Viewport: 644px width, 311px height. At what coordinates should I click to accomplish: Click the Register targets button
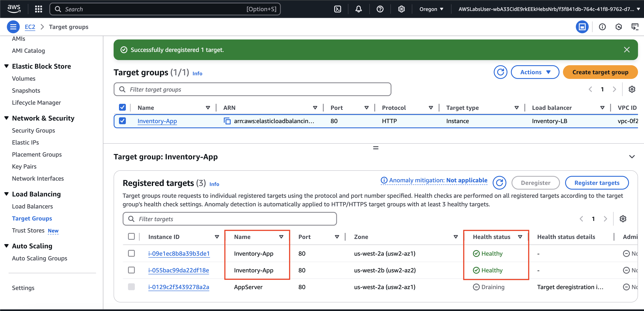tap(596, 183)
